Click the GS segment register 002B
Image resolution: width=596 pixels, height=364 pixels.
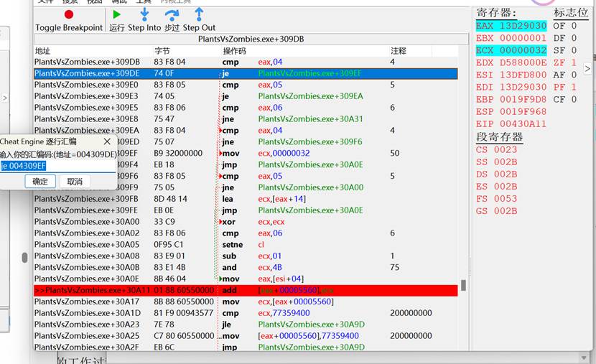coord(496,211)
